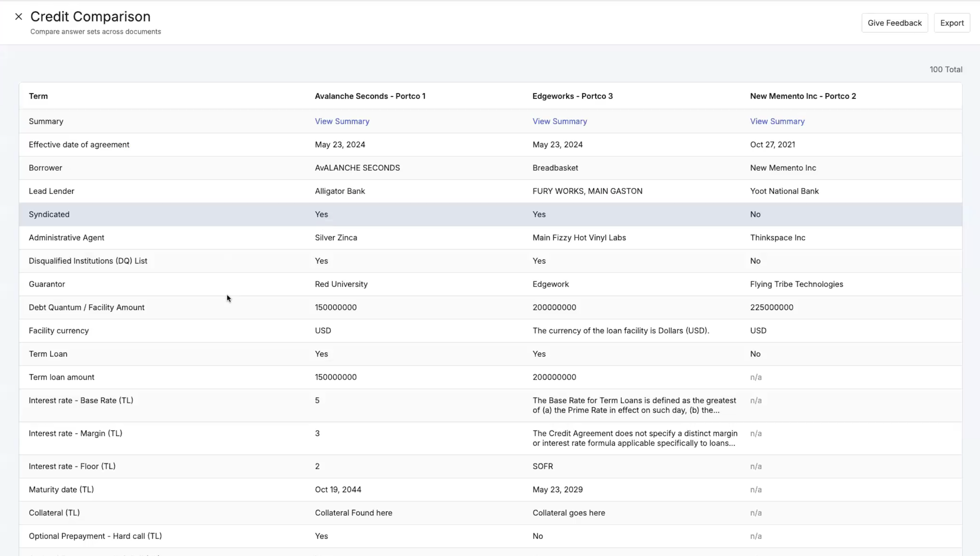Export the comparison table
The image size is (980, 556).
coord(951,23)
